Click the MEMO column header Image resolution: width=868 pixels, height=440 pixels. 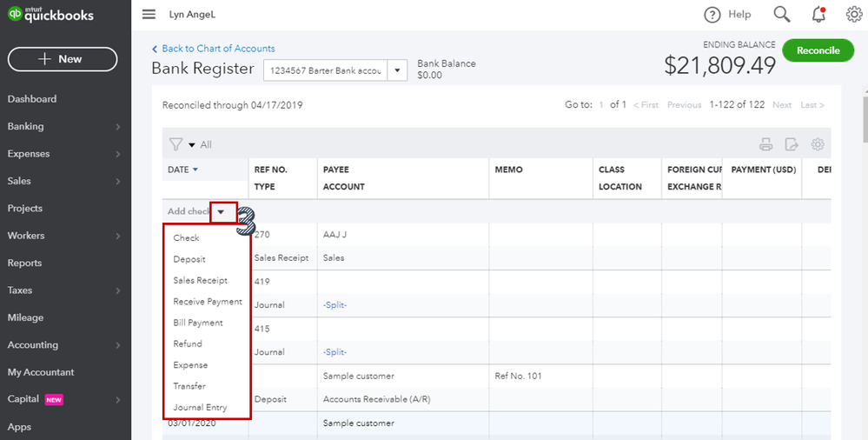click(509, 170)
